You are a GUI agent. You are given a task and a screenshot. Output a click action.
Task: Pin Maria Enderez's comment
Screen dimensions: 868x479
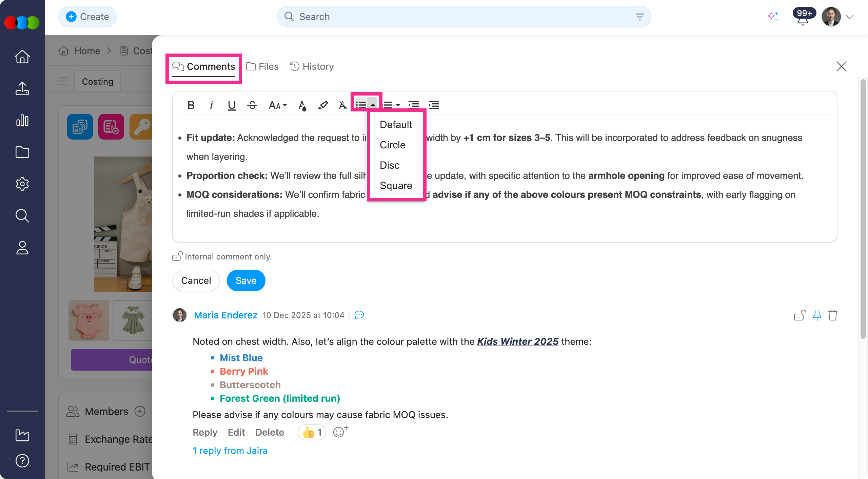817,315
